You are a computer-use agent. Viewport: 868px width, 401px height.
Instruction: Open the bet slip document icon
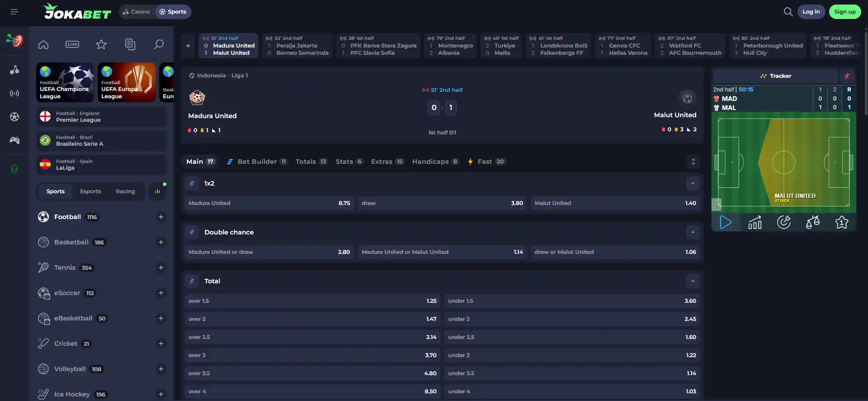[x=130, y=44]
